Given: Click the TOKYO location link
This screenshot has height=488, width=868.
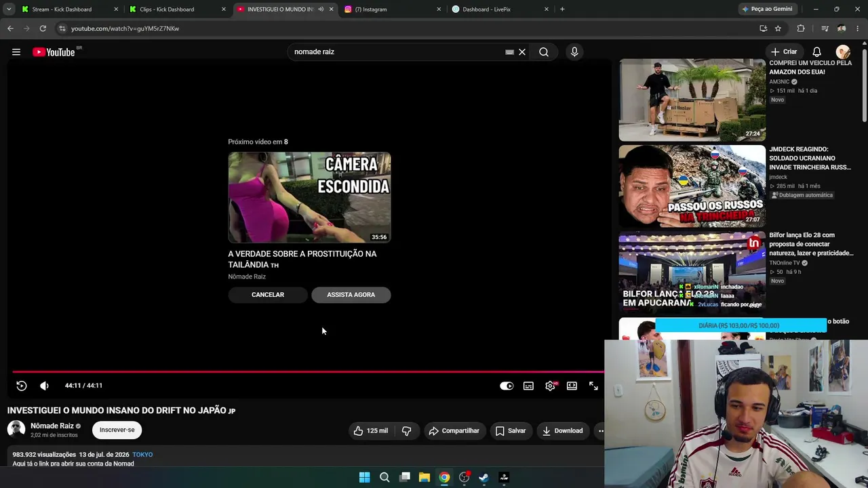Looking at the screenshot, I should pos(142,455).
